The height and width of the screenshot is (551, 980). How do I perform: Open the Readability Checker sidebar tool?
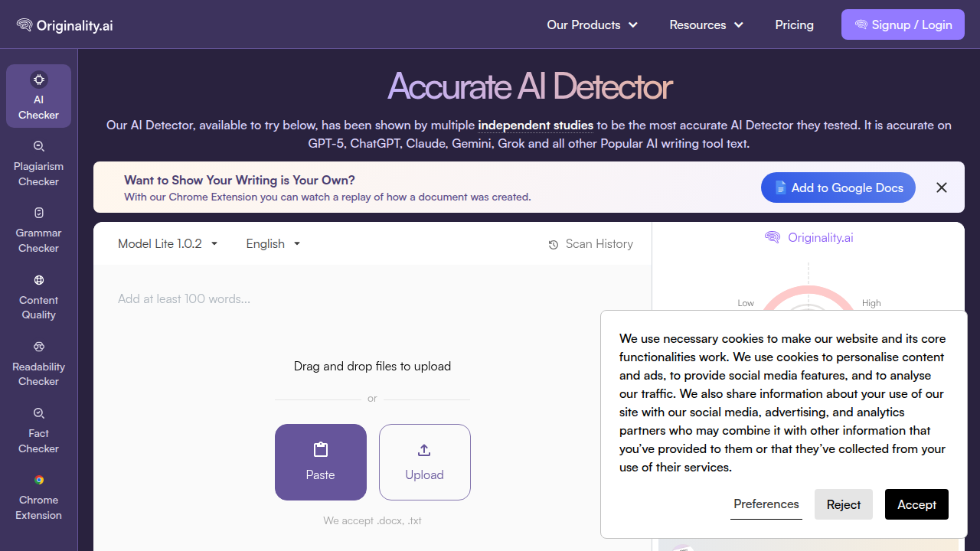pyautogui.click(x=38, y=364)
